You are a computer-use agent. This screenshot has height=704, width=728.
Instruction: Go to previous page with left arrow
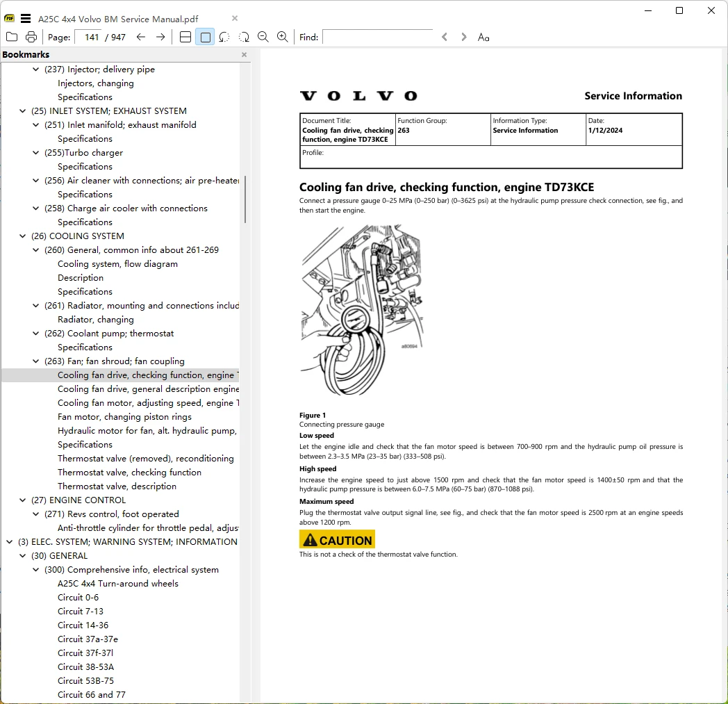(x=141, y=37)
